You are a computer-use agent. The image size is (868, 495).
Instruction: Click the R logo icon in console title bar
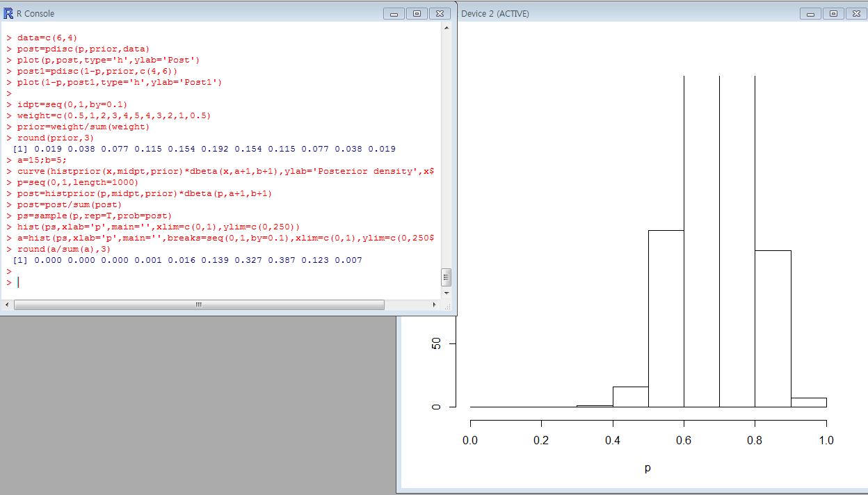click(x=8, y=13)
